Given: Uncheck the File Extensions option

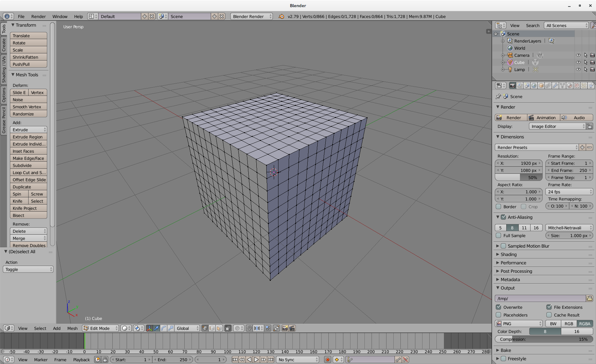Looking at the screenshot, I should pyautogui.click(x=549, y=307).
